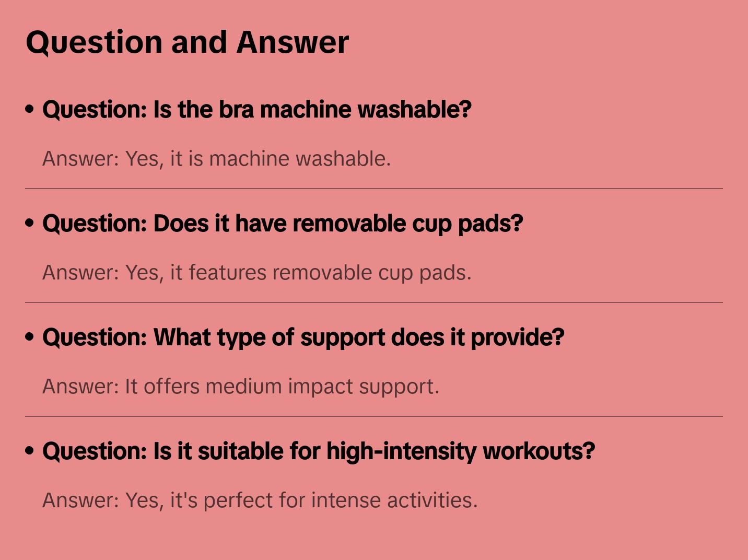Image resolution: width=748 pixels, height=560 pixels.
Task: Click the word "Question" in the page heading
Action: click(94, 42)
